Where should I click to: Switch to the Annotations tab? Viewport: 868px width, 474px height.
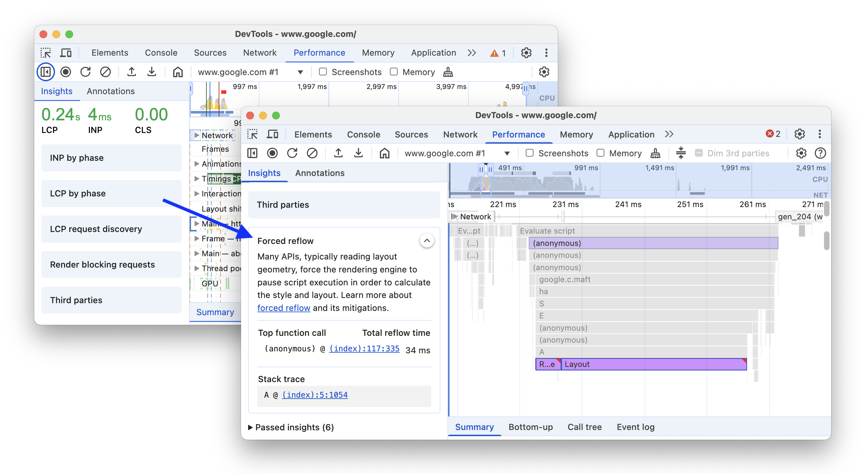click(320, 173)
